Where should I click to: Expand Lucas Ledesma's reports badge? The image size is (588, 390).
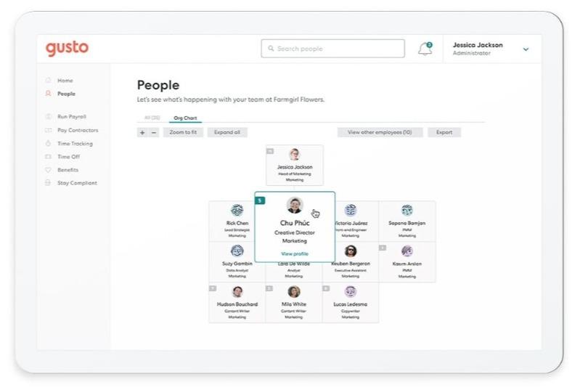coord(326,288)
